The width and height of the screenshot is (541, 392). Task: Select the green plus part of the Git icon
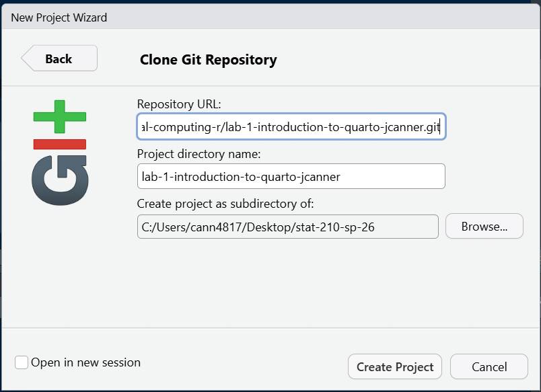click(60, 118)
